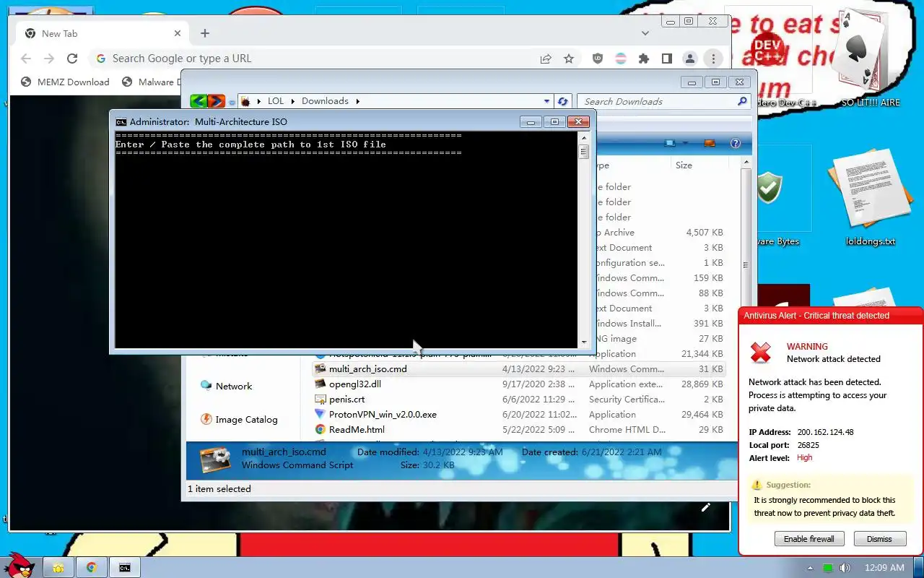
Task: Switch to Chrome from the taskbar
Action: pyautogui.click(x=92, y=568)
